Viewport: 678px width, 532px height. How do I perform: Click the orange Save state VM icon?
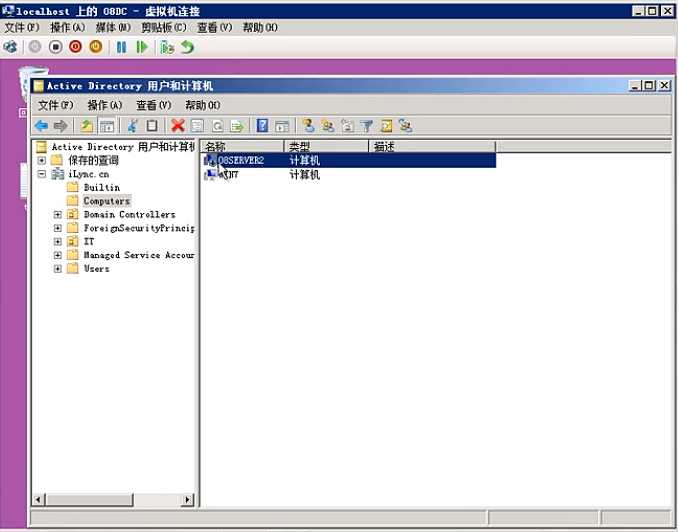96,47
